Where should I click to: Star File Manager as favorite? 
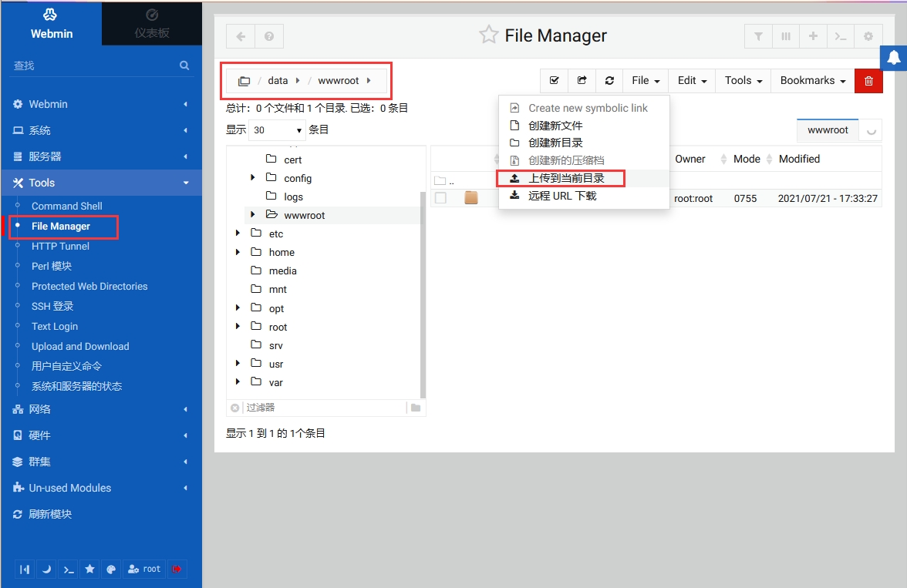click(488, 35)
